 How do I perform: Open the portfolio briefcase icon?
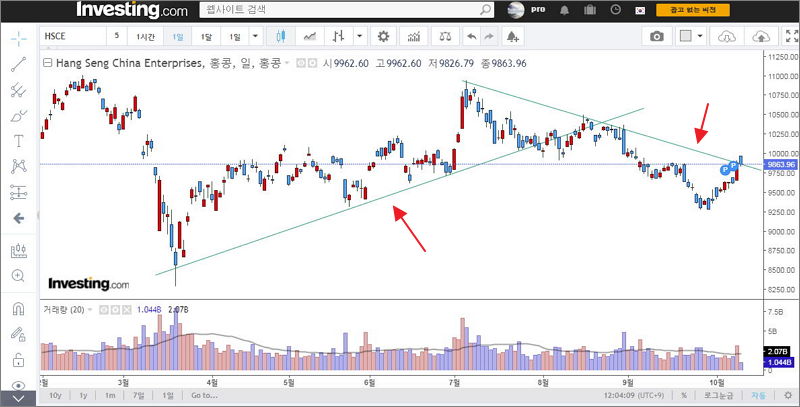(590, 10)
